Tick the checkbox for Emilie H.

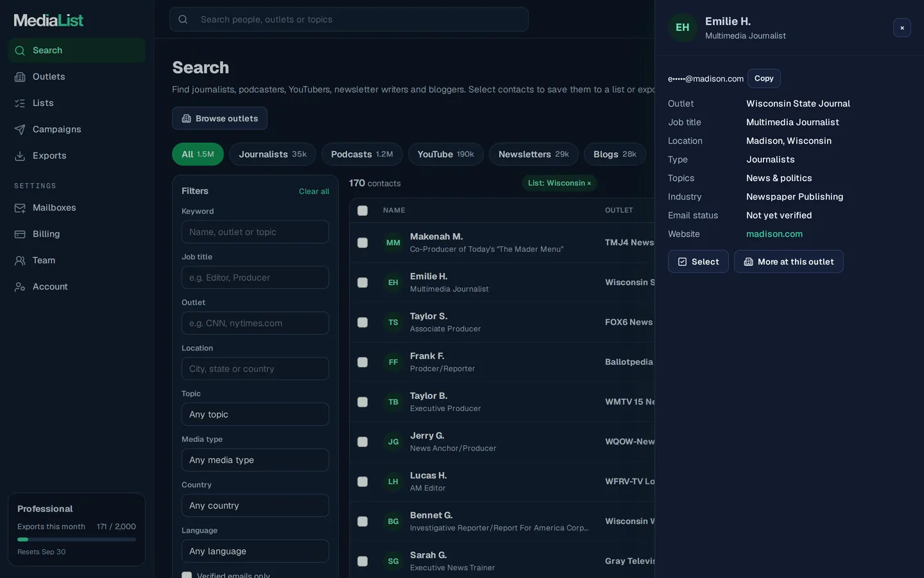coord(363,283)
